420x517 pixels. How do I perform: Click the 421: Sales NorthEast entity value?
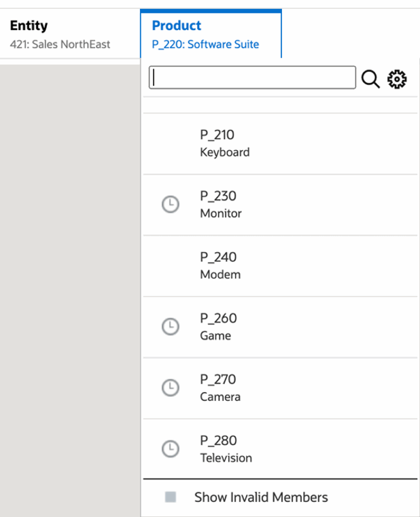coord(60,45)
